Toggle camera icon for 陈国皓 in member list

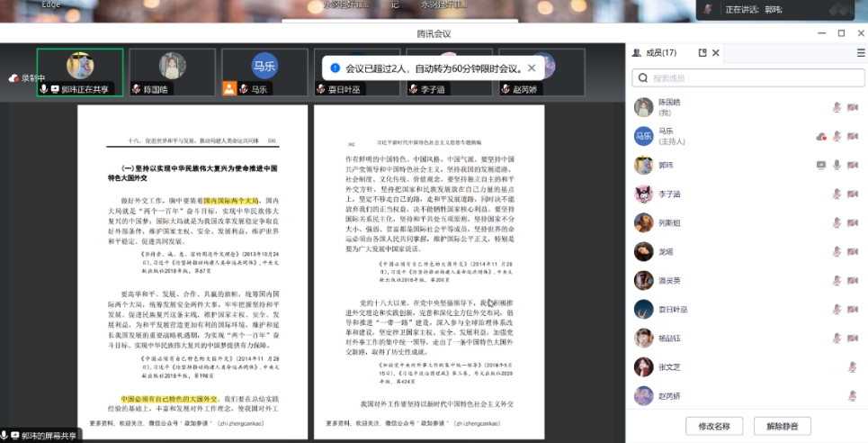tap(852, 108)
